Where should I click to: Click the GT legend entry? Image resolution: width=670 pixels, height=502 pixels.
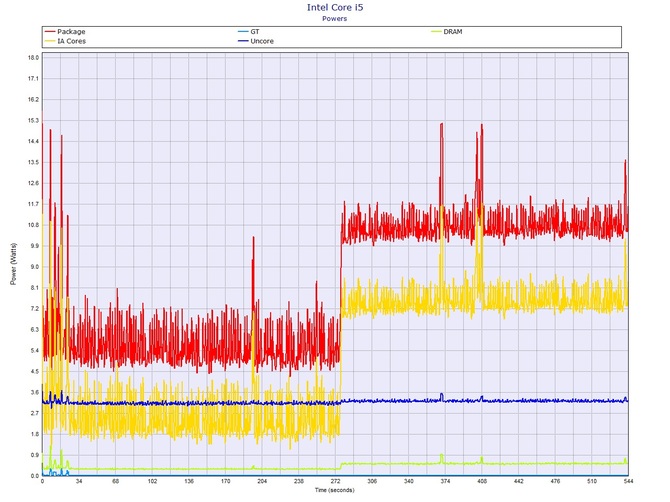[249, 32]
